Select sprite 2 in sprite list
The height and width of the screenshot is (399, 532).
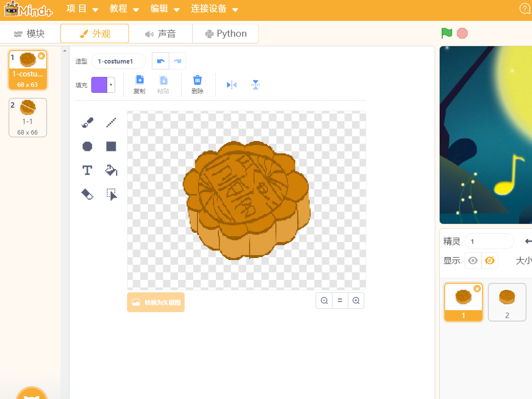pyautogui.click(x=507, y=302)
